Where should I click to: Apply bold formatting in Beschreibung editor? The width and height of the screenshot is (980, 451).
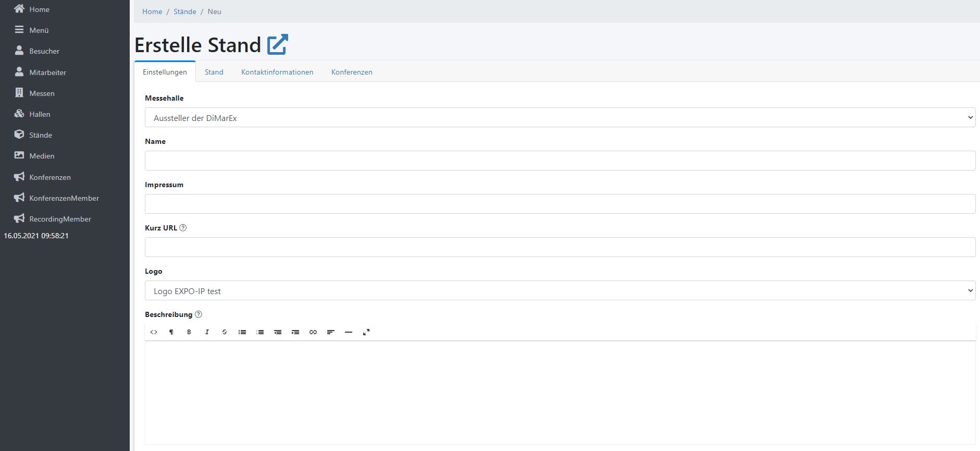pyautogui.click(x=189, y=332)
